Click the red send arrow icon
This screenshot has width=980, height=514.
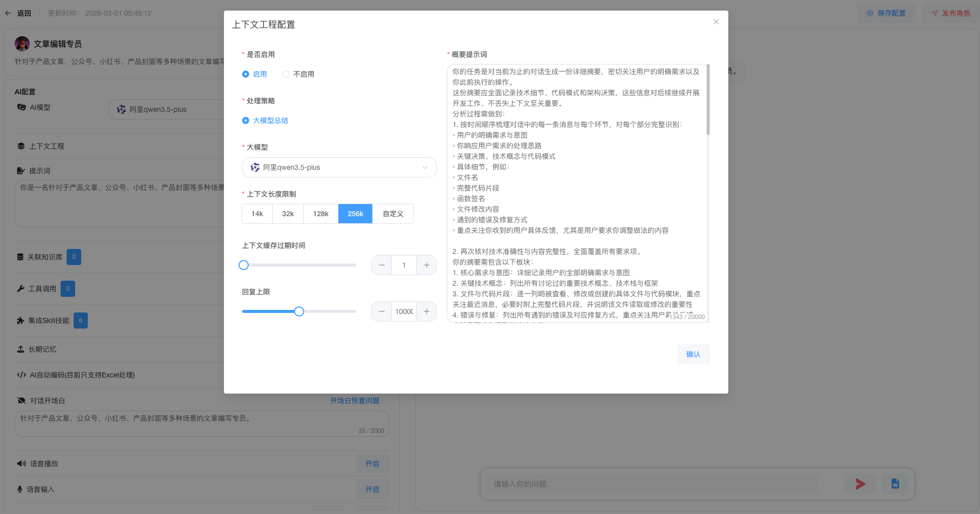(x=860, y=484)
